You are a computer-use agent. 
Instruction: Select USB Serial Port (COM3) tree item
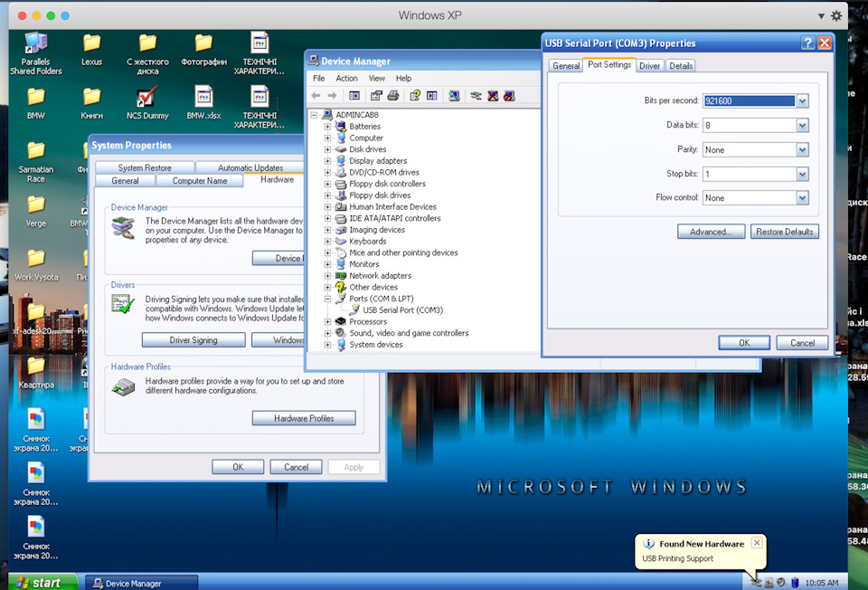(402, 310)
